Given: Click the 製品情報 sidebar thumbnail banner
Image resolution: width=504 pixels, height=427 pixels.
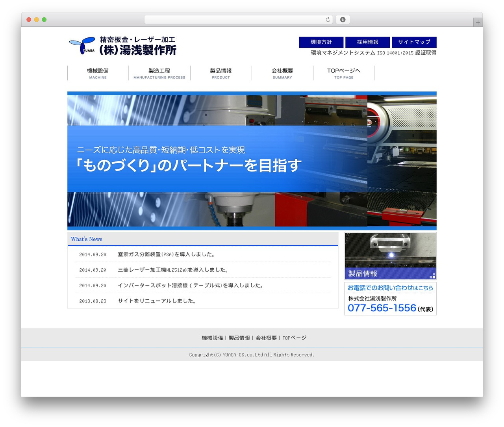Looking at the screenshot, I should tap(390, 256).
